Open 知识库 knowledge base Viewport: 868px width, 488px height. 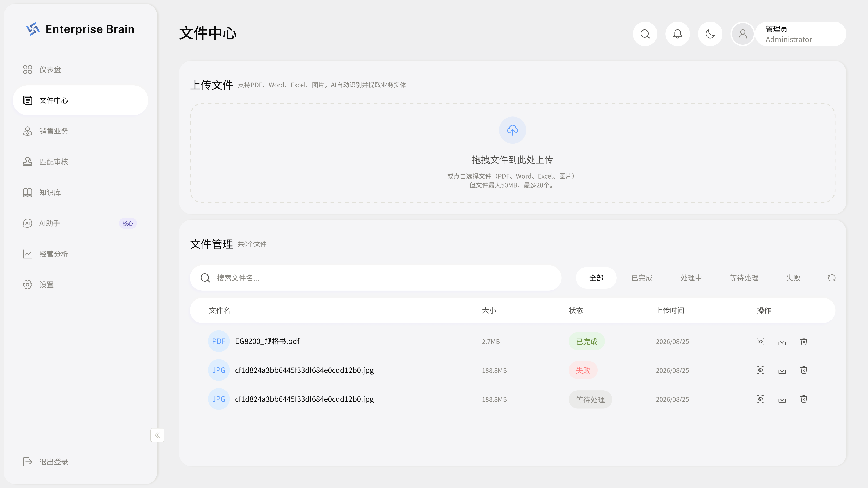(80, 193)
